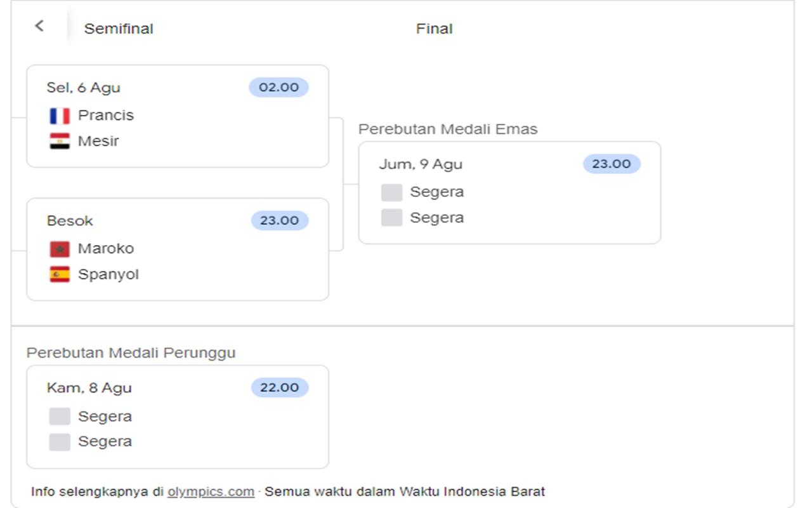812x508 pixels.
Task: Click the France flag icon
Action: click(x=60, y=116)
